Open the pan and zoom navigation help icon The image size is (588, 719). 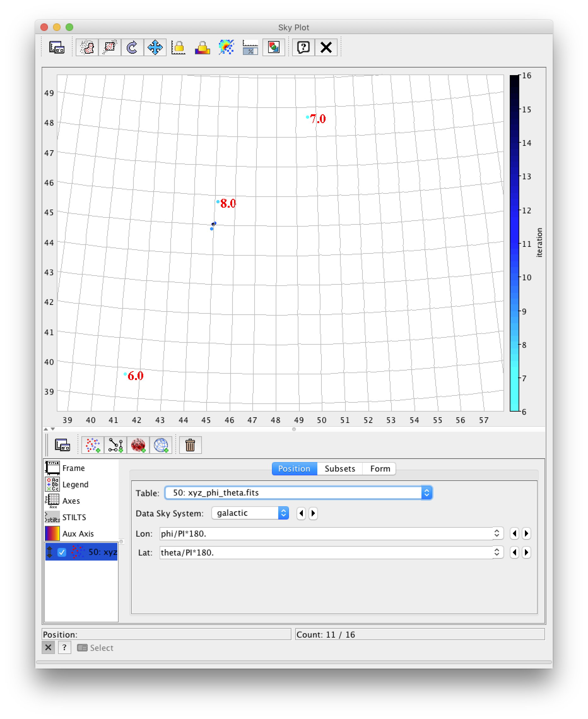[x=155, y=47]
